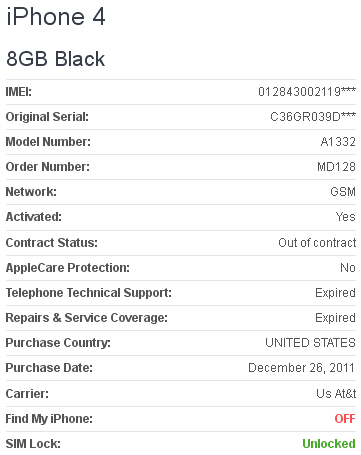
Task: Click the Order Number value MD128
Action: [x=336, y=167]
